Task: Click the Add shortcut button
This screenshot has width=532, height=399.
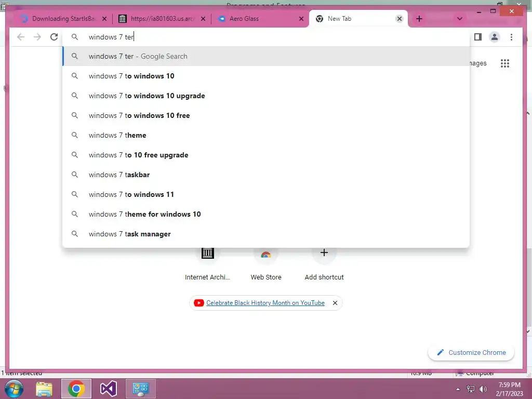Action: (x=324, y=264)
